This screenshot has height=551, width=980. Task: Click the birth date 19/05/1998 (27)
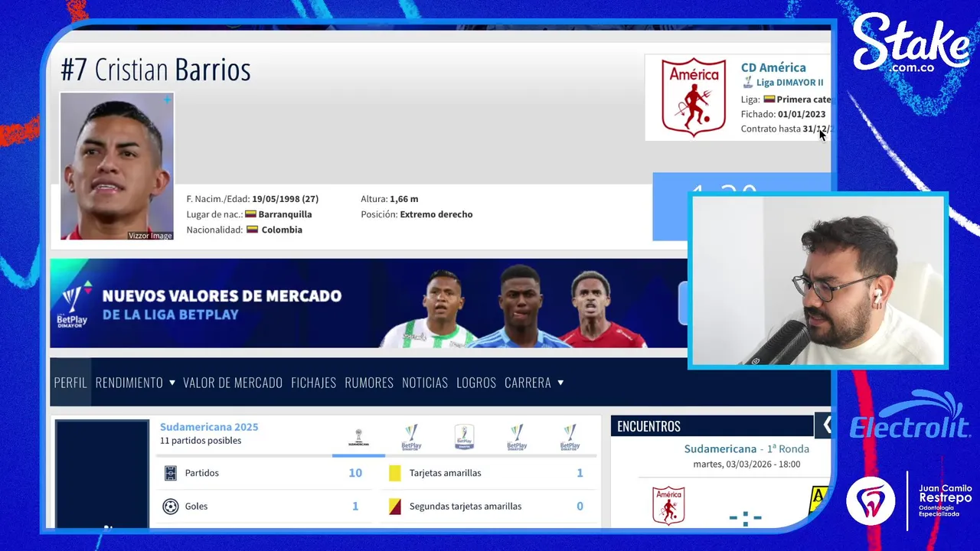(285, 199)
